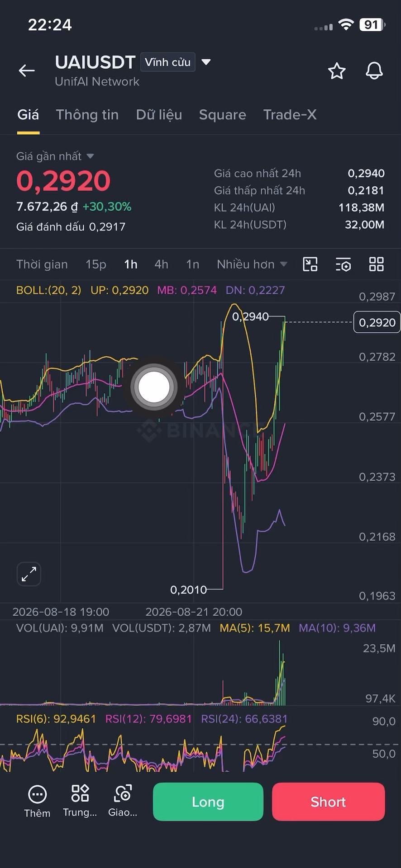The image size is (401, 868).
Task: Expand Nhiều hơn timeframe dropdown
Action: [x=252, y=264]
